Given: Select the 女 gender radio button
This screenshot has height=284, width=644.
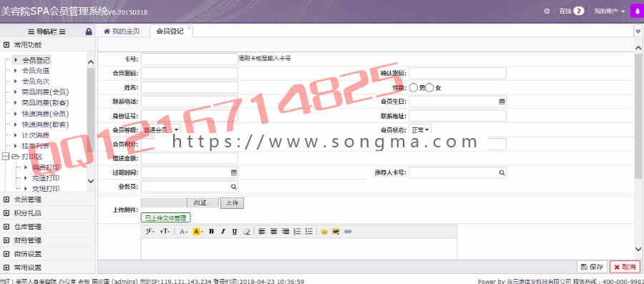Looking at the screenshot, I should (429, 87).
